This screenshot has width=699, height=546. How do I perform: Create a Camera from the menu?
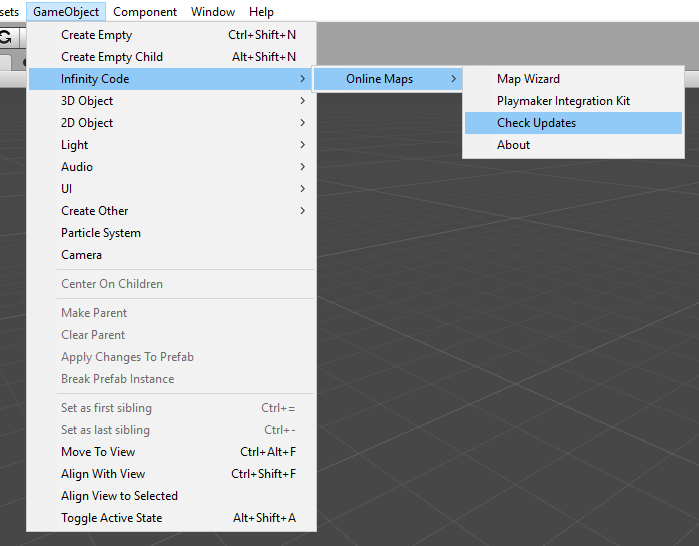(x=172, y=255)
